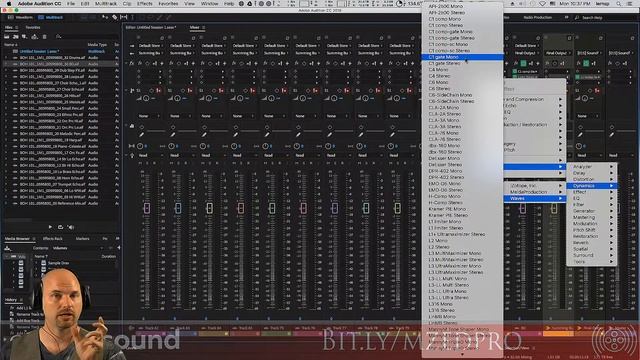
Task: Click the down arrow at bottom of plugin list
Action: tap(462, 355)
